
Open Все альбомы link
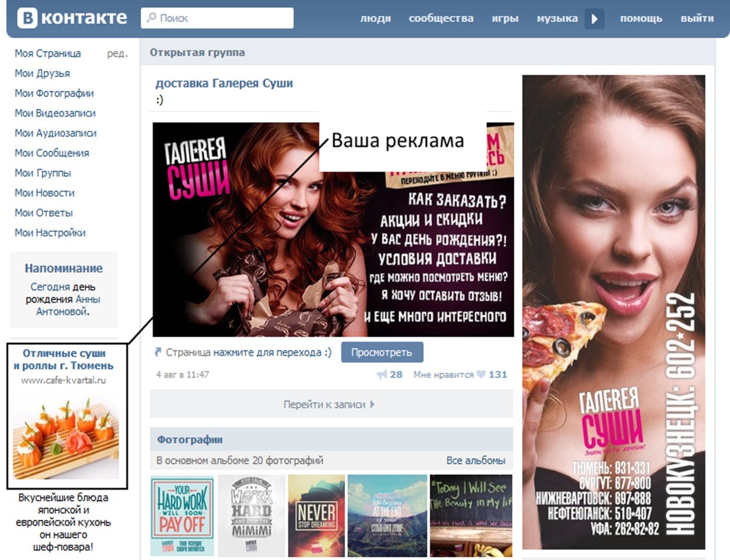(x=476, y=460)
